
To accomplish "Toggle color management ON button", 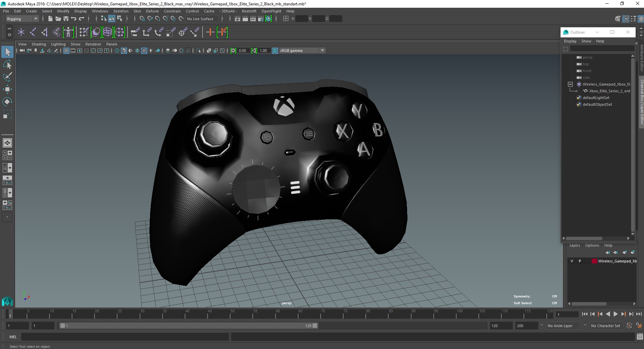I will pyautogui.click(x=275, y=51).
